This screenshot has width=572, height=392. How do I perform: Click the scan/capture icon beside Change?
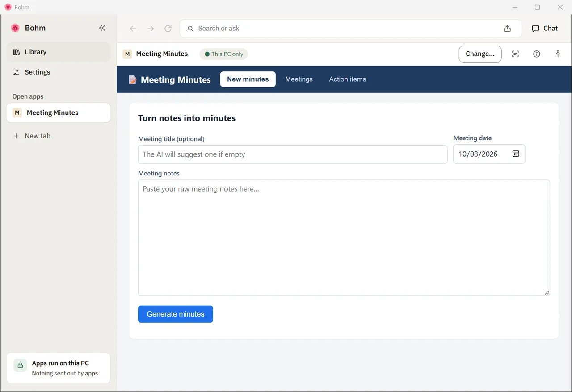coord(515,54)
